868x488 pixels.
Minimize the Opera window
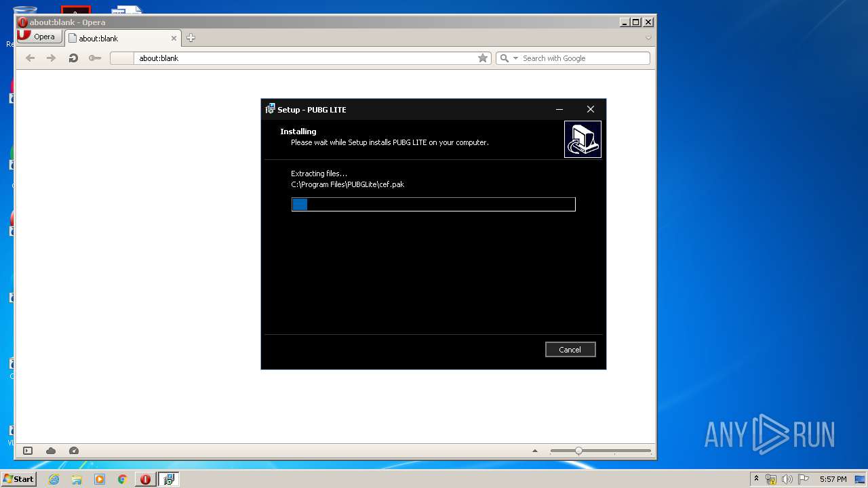[625, 22]
